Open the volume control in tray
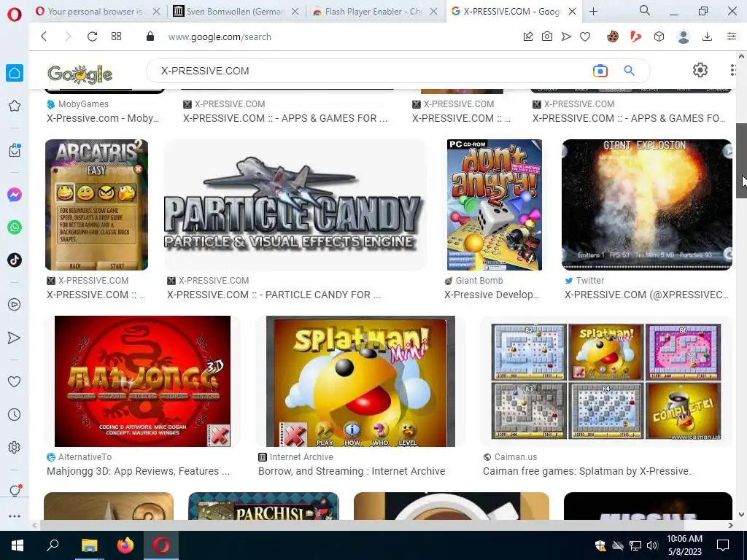The height and width of the screenshot is (560, 747). (652, 545)
